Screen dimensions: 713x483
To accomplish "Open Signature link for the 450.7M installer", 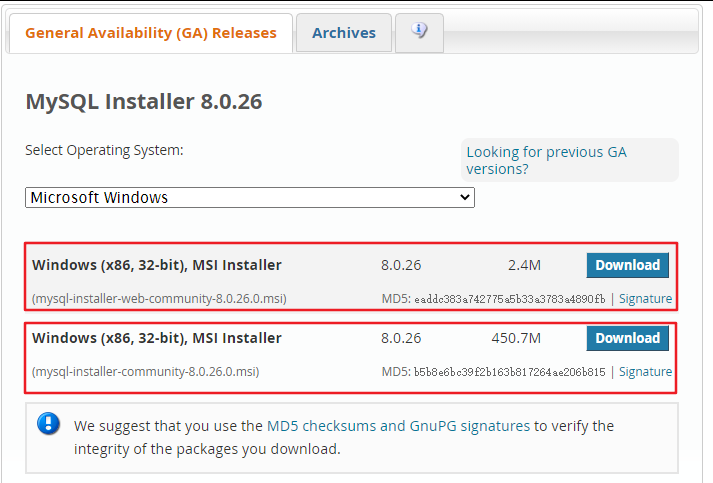I will [645, 372].
